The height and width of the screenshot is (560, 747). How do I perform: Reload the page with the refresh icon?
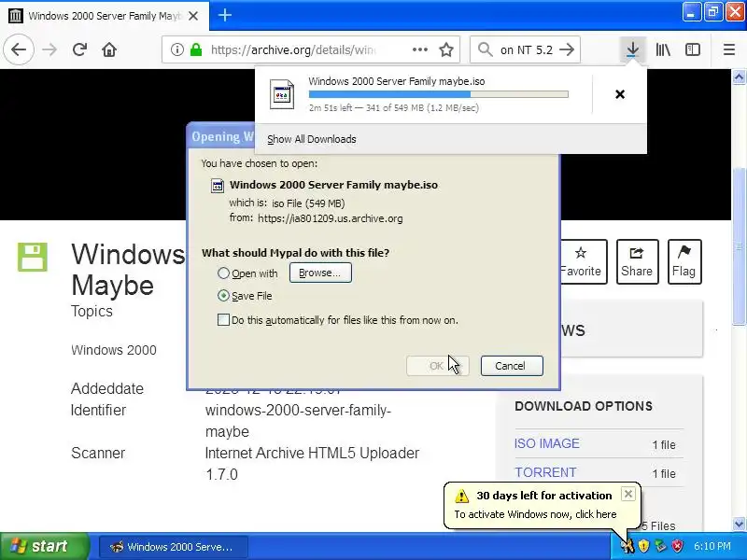(79, 49)
